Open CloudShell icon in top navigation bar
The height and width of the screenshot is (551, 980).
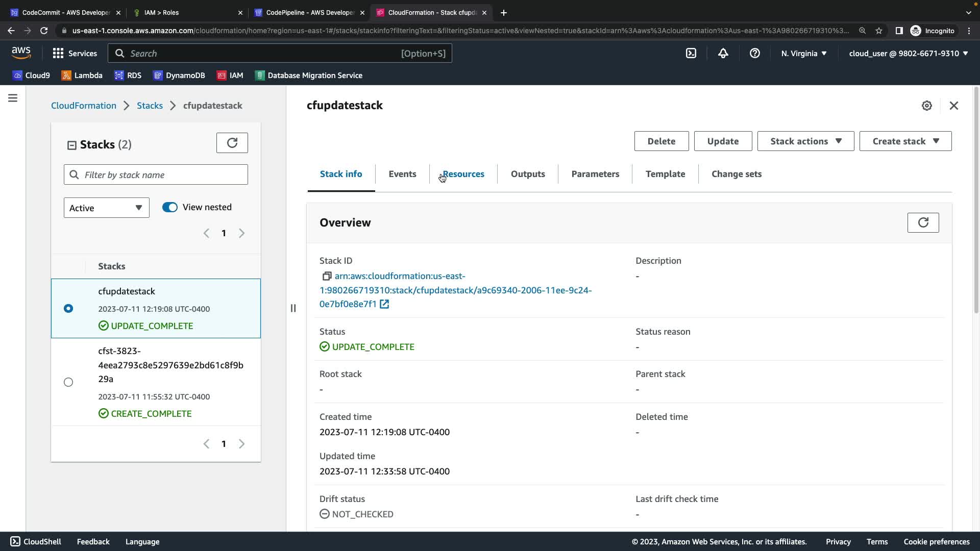pos(691,53)
